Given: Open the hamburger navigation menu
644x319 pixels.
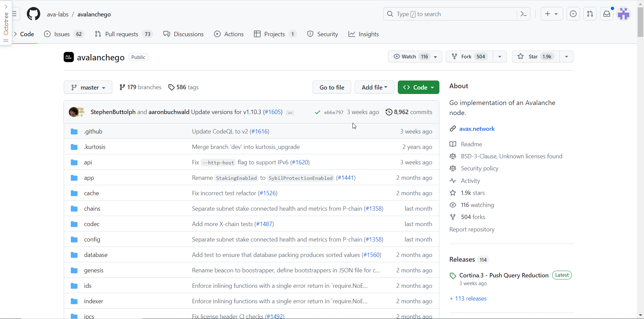Looking at the screenshot, I should point(15,14).
